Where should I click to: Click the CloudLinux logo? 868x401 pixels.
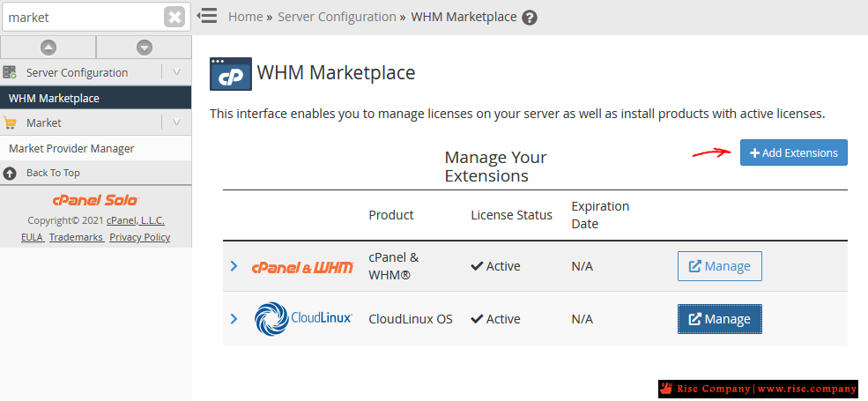click(303, 318)
